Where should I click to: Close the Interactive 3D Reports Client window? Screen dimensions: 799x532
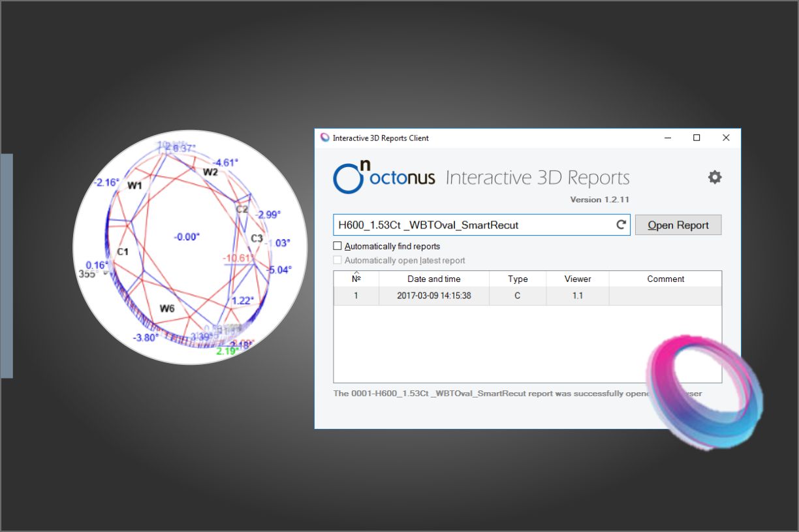click(x=726, y=138)
